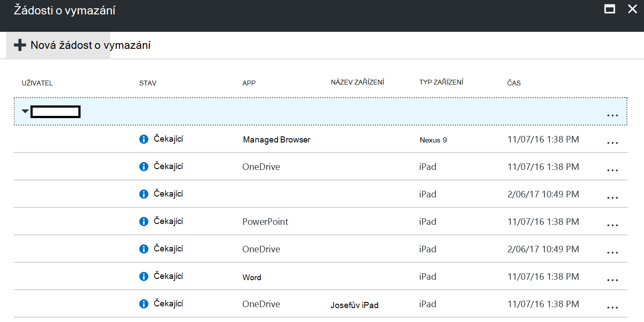Click the info icon in the row with no app name
This screenshot has height=322, width=644.
click(144, 194)
